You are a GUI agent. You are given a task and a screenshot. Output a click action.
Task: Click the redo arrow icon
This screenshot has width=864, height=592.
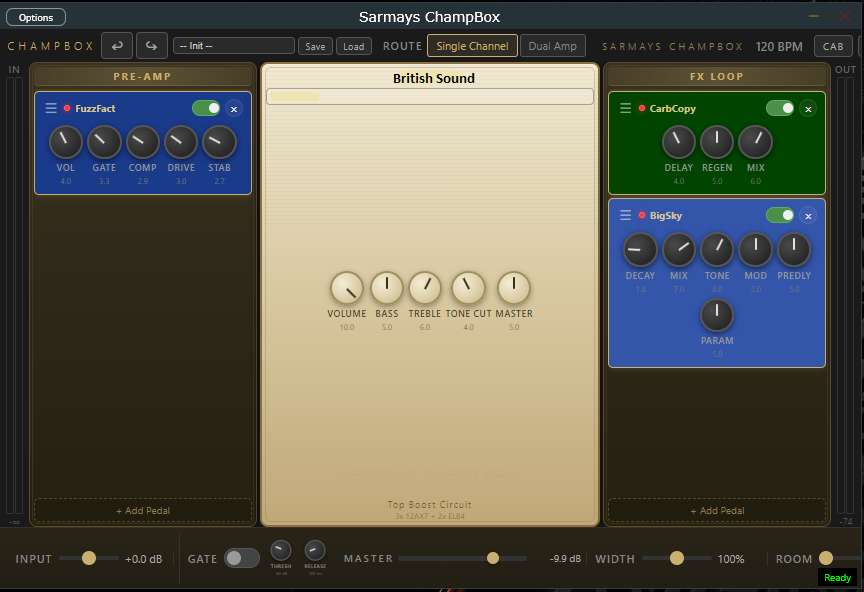point(150,45)
